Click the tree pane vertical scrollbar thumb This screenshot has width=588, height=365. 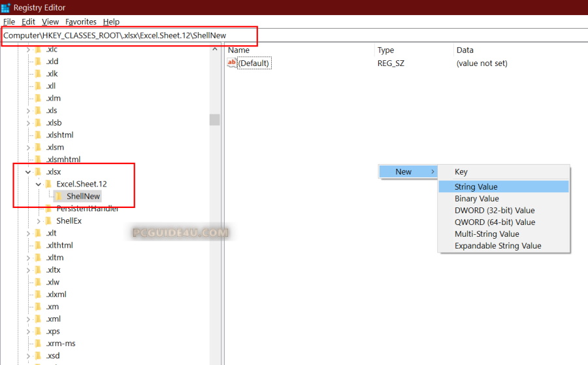214,120
